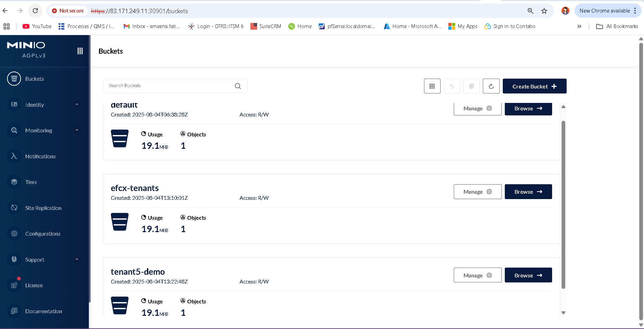Click the Create Bucket button
The height and width of the screenshot is (329, 644).
click(534, 86)
